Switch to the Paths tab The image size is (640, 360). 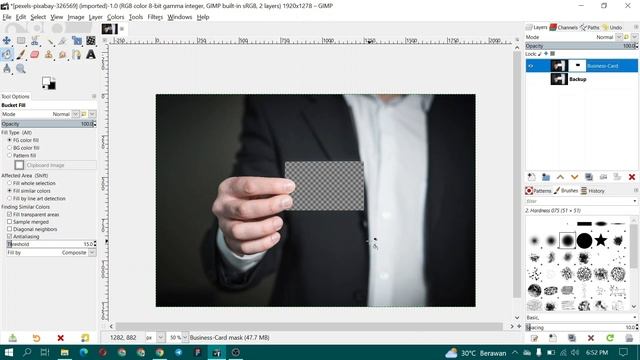[590, 27]
